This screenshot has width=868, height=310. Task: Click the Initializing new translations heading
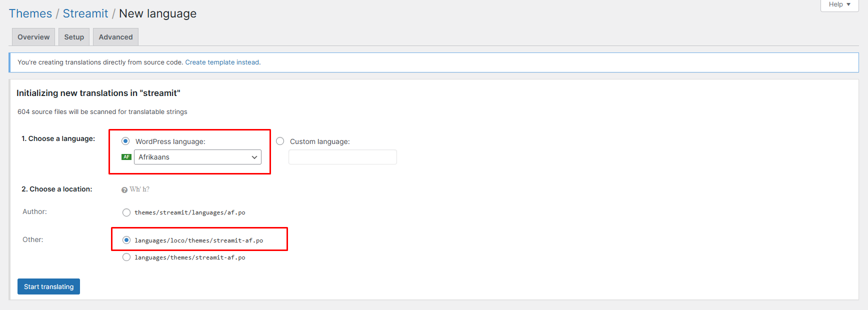[98, 93]
